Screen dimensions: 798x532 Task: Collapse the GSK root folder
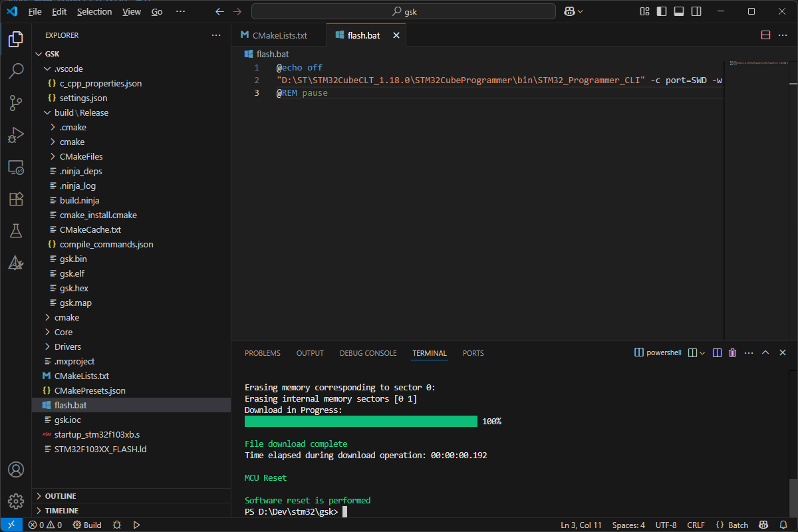point(39,54)
